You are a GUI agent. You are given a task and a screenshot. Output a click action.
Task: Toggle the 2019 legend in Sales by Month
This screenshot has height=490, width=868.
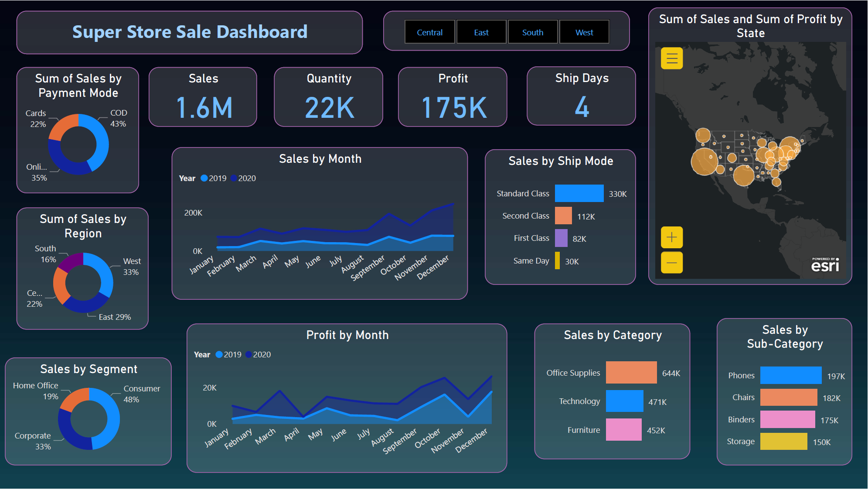214,178
